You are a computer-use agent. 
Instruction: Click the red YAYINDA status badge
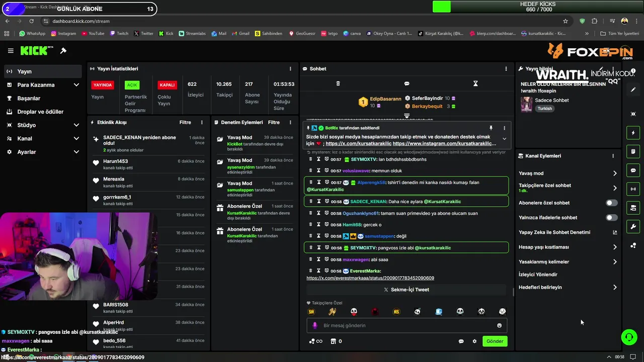(102, 85)
